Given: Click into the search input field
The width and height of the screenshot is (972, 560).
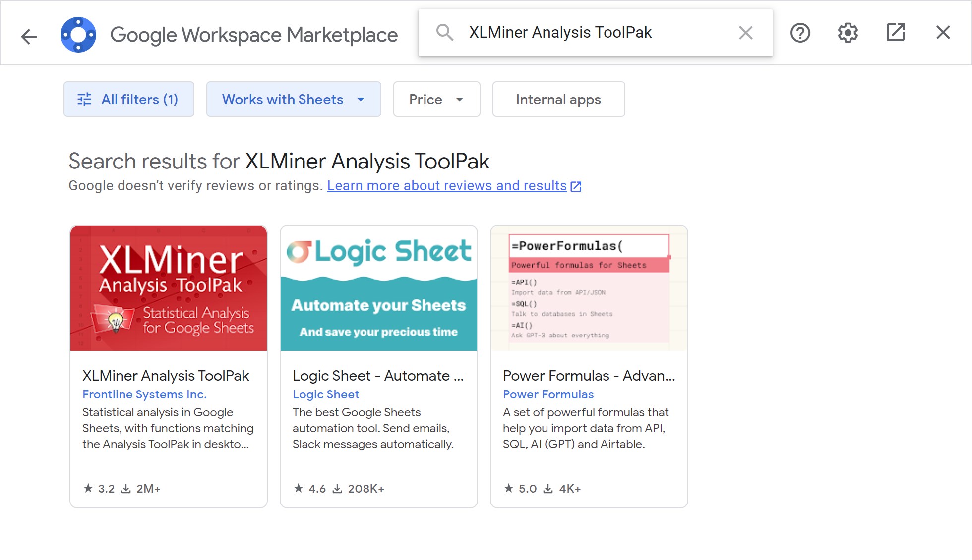Looking at the screenshot, I should point(595,33).
